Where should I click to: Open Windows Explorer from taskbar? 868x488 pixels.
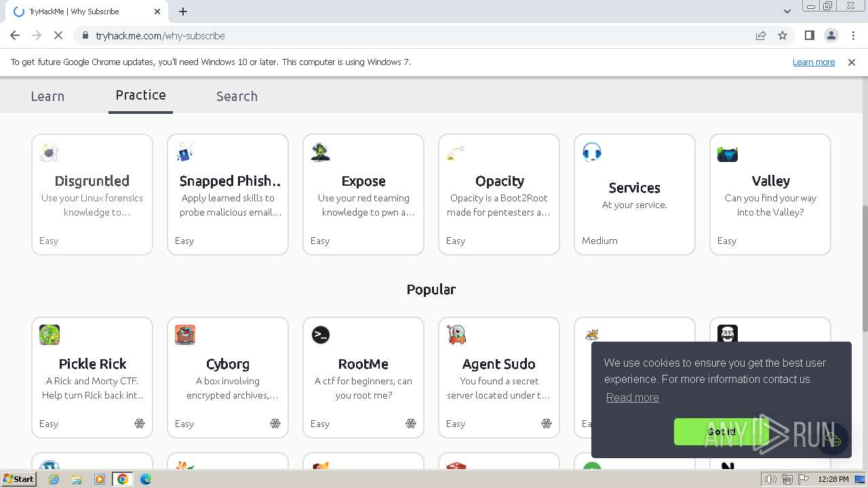click(77, 479)
